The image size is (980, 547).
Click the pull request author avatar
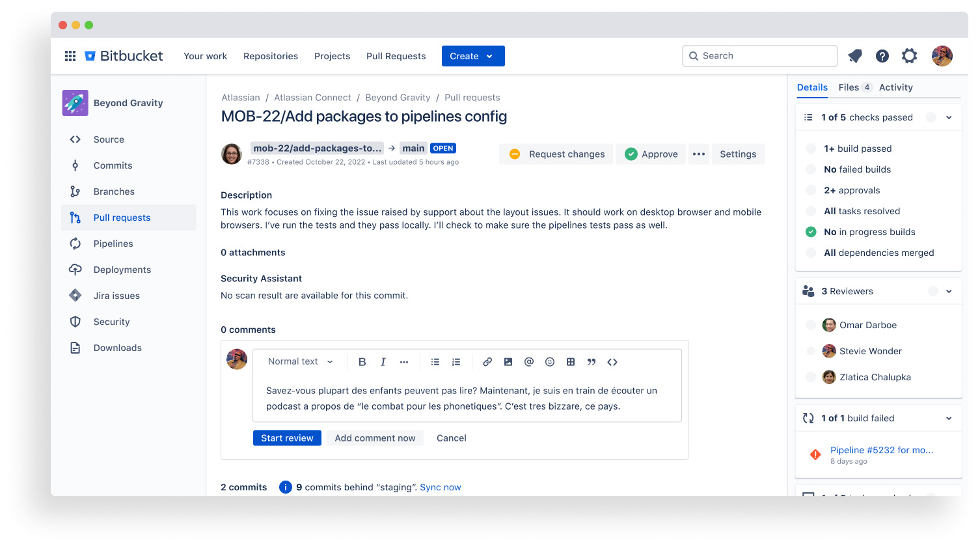[x=232, y=154]
